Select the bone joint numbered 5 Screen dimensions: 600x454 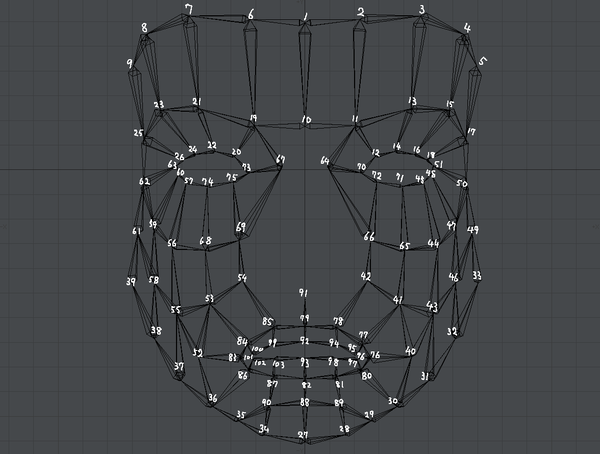[483, 61]
